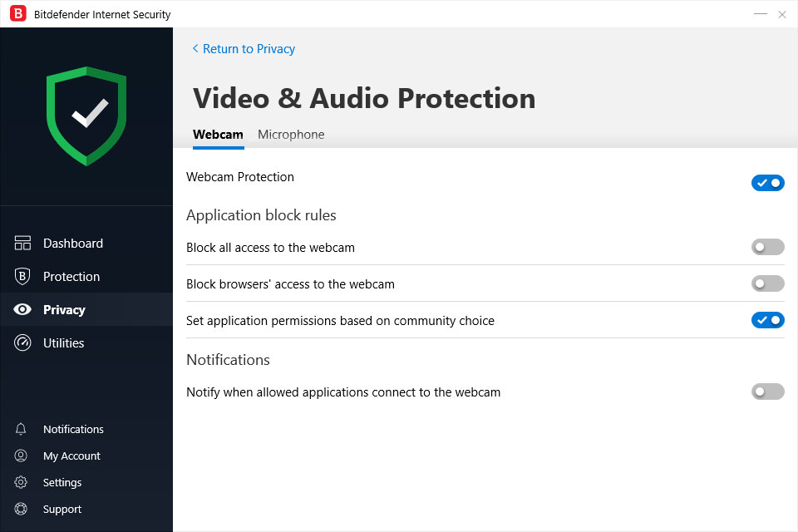The width and height of the screenshot is (798, 532).
Task: Enable Block all access to the webcam
Action: coord(767,247)
